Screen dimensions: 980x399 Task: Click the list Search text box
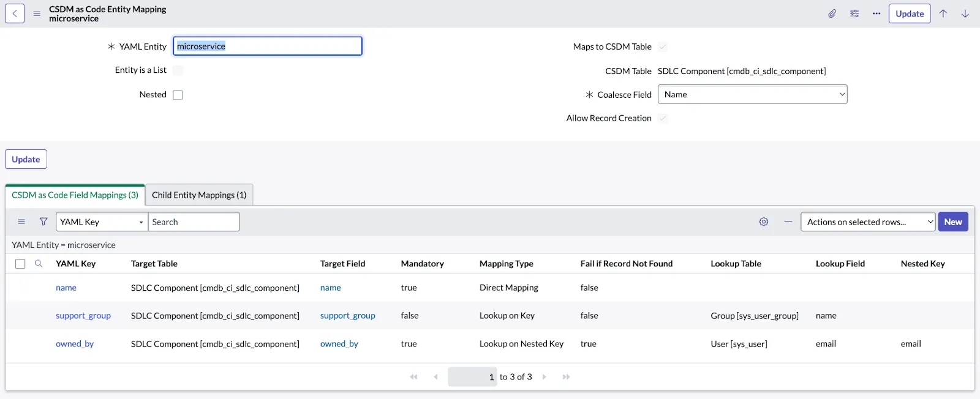pos(194,222)
